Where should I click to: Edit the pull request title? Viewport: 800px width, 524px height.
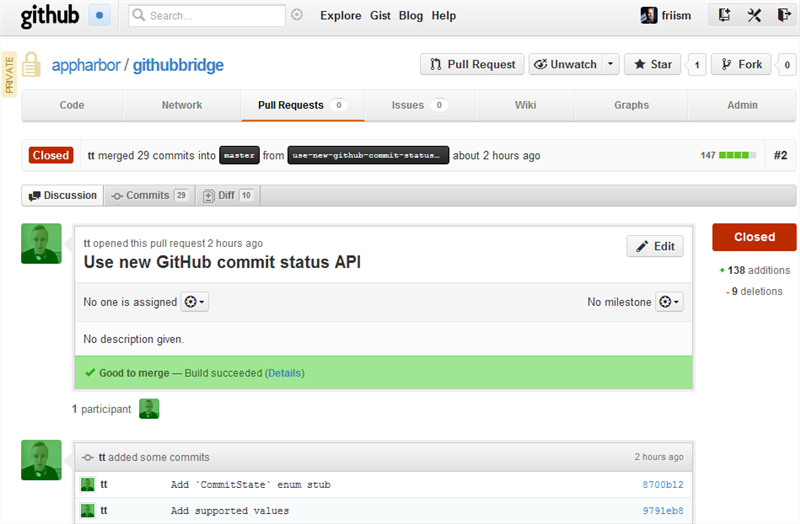tap(655, 246)
